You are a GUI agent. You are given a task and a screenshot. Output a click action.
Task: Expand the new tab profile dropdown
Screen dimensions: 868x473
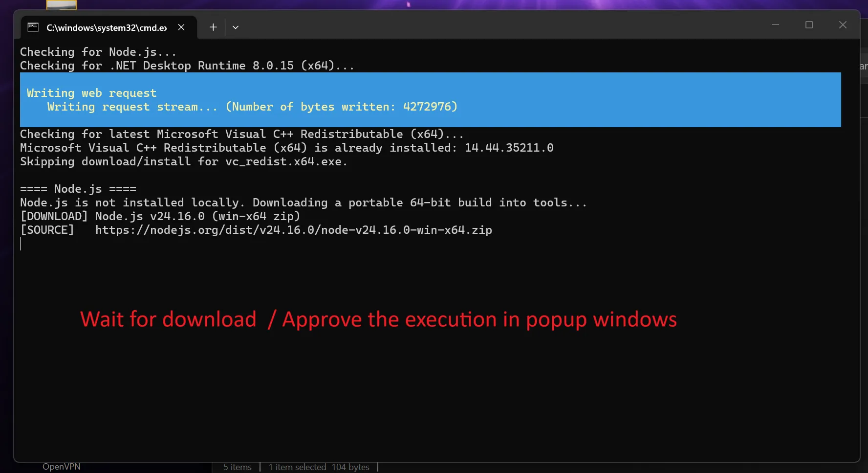(236, 27)
